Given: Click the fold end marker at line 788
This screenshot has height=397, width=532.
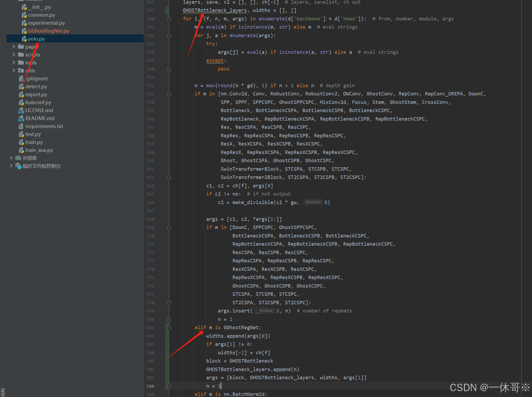Looking at the screenshot, I should click(x=169, y=386).
